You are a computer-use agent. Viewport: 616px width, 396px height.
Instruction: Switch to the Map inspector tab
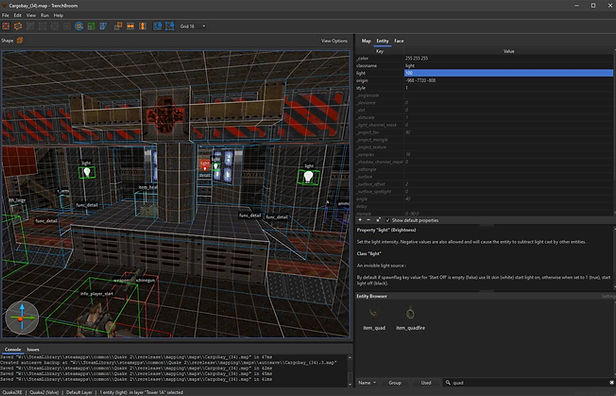pos(366,41)
